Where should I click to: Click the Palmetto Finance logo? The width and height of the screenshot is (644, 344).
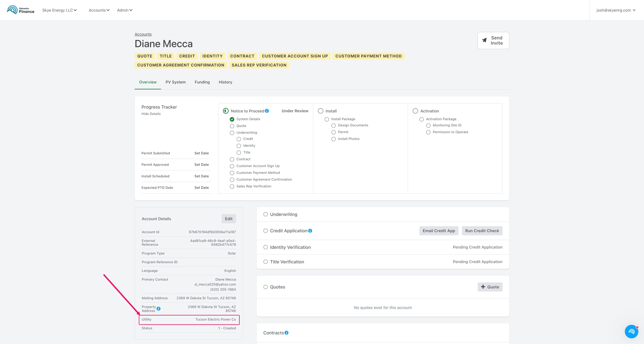(20, 10)
